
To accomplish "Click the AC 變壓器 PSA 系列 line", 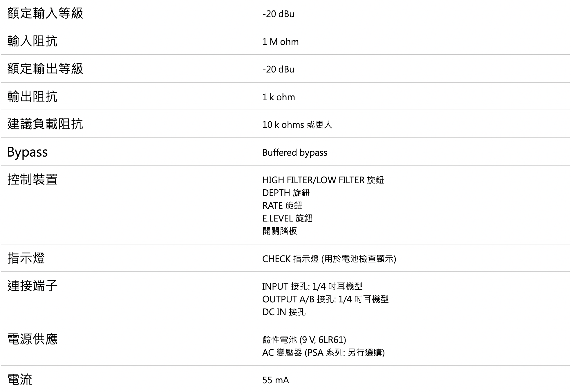I will [x=324, y=353].
